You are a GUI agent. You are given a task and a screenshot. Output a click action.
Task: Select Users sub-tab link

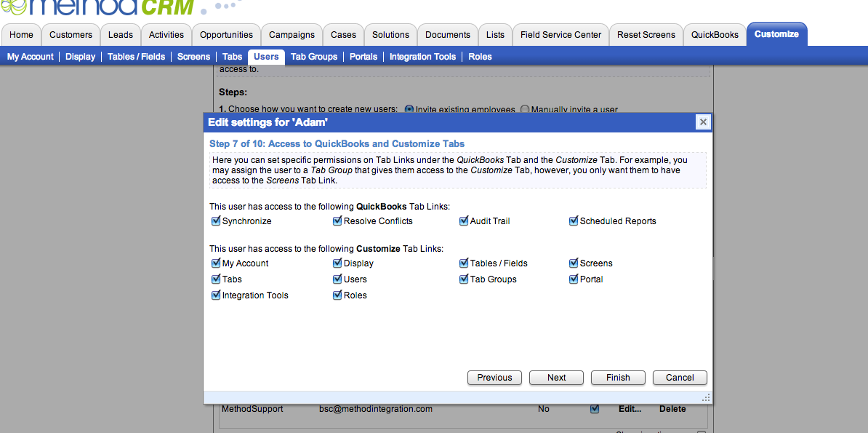266,57
